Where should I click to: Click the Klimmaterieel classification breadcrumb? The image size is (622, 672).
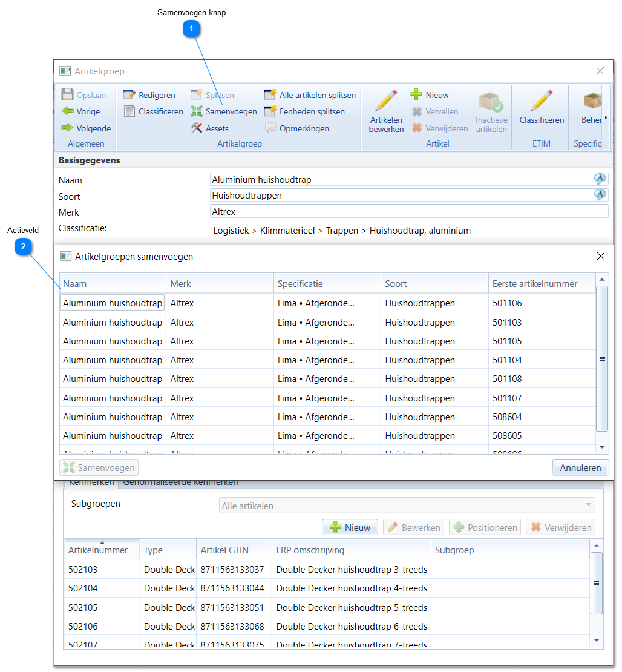(x=287, y=231)
